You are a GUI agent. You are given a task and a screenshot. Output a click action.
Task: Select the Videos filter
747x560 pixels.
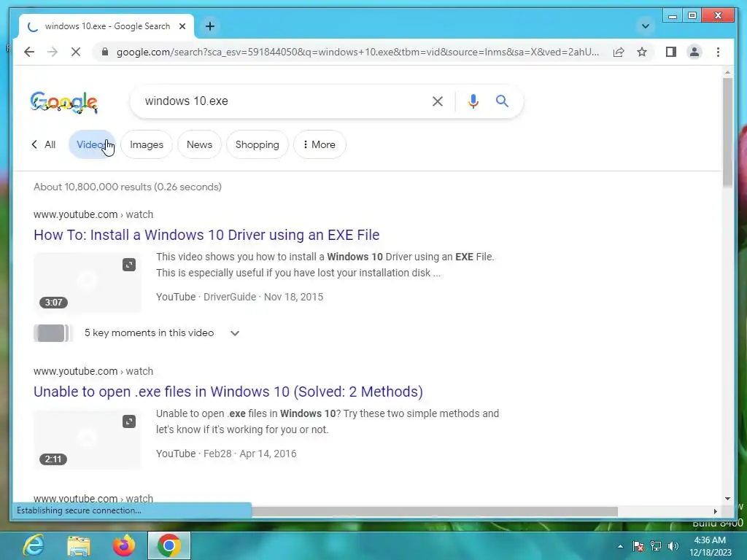coord(92,144)
